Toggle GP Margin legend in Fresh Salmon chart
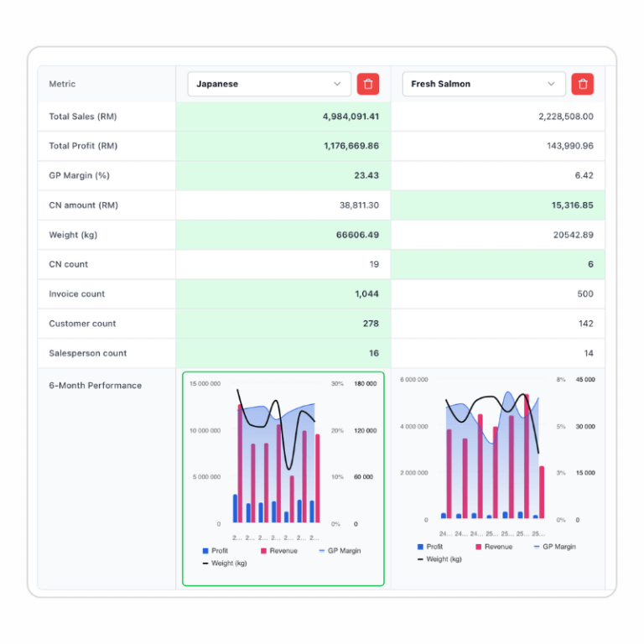Screen dimensions: 644x644 coord(554,547)
